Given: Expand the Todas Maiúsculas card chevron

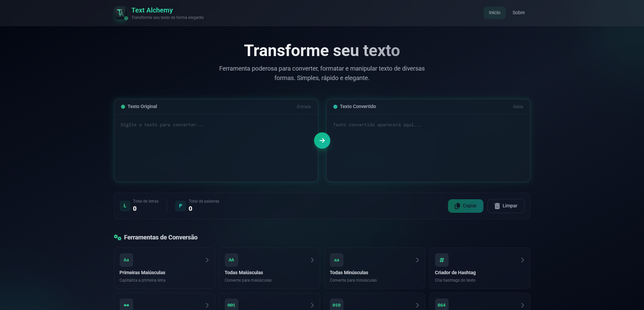Looking at the screenshot, I should coord(312,260).
